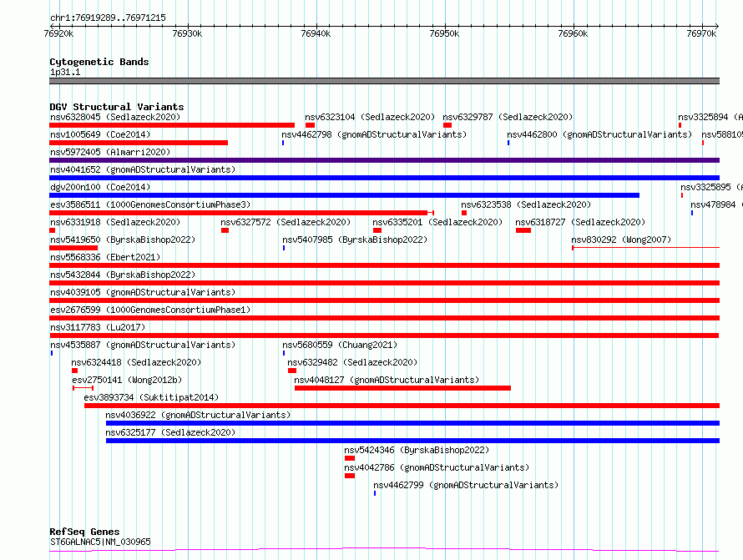
Task: Open nsv4041652 (gnomADStructuralVariants) label
Action: click(x=143, y=169)
